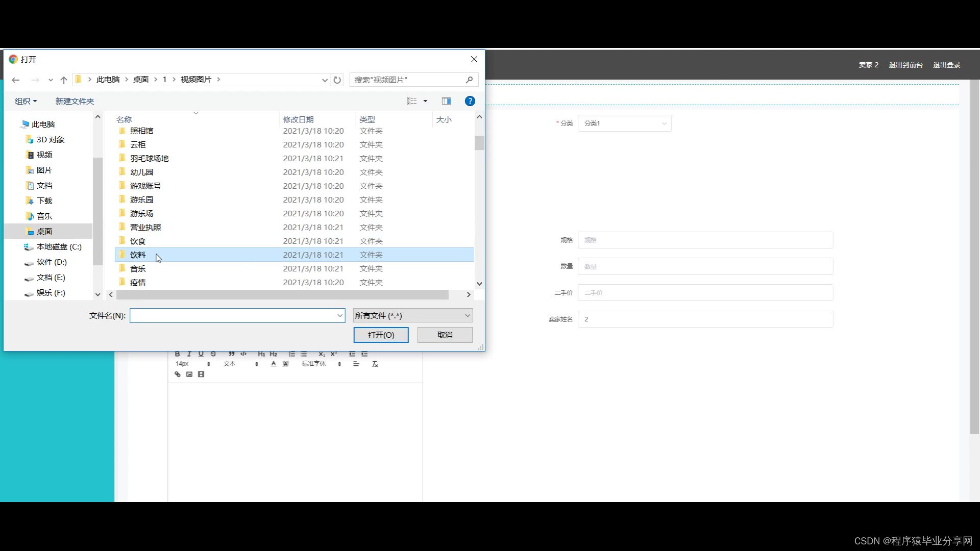This screenshot has width=980, height=551.
Task: Open the 组织 menu
Action: pyautogui.click(x=26, y=101)
